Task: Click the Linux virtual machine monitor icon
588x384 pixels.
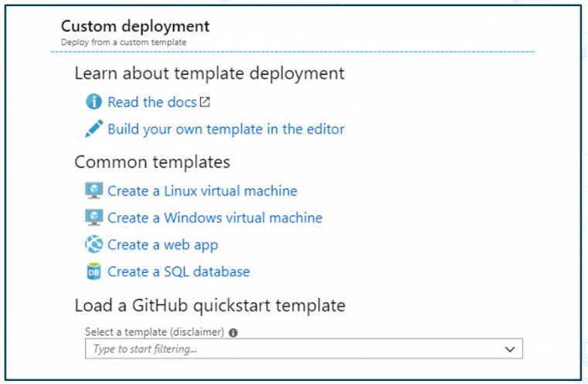Action: pos(93,191)
